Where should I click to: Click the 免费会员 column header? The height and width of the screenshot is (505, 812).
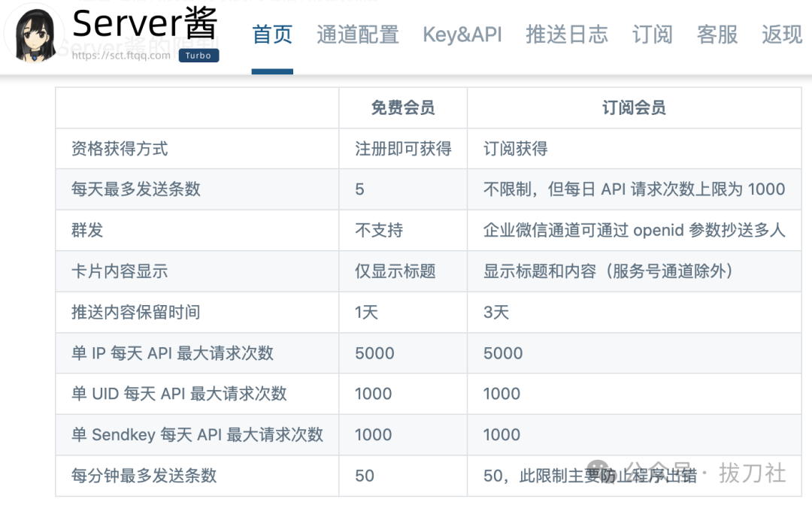click(403, 107)
